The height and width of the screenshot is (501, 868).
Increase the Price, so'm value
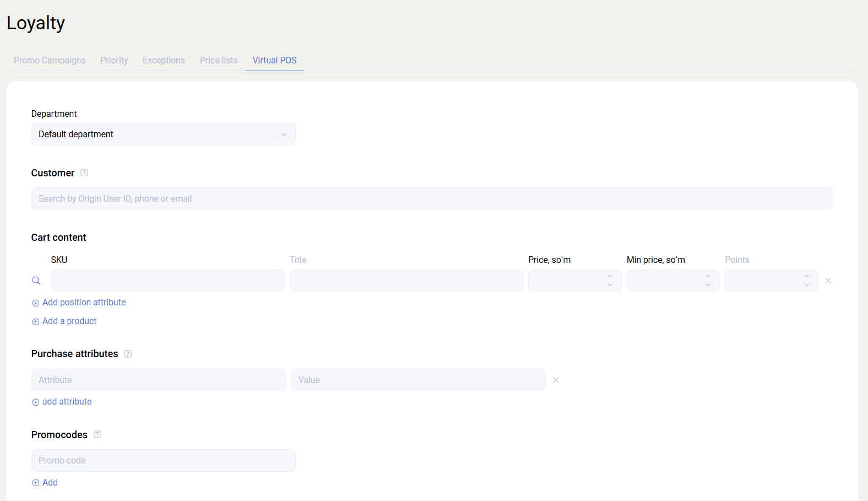pos(610,276)
